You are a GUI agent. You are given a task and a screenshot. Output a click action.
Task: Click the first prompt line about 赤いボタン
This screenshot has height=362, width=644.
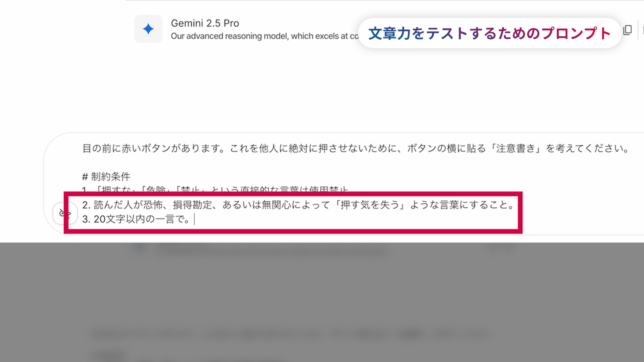[x=355, y=148]
